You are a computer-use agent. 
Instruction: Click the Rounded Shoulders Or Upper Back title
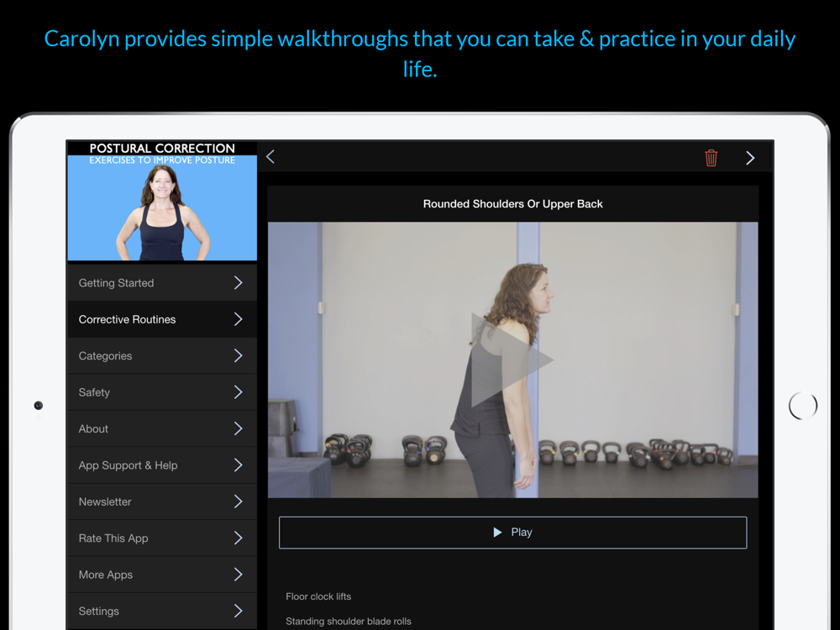[512, 203]
